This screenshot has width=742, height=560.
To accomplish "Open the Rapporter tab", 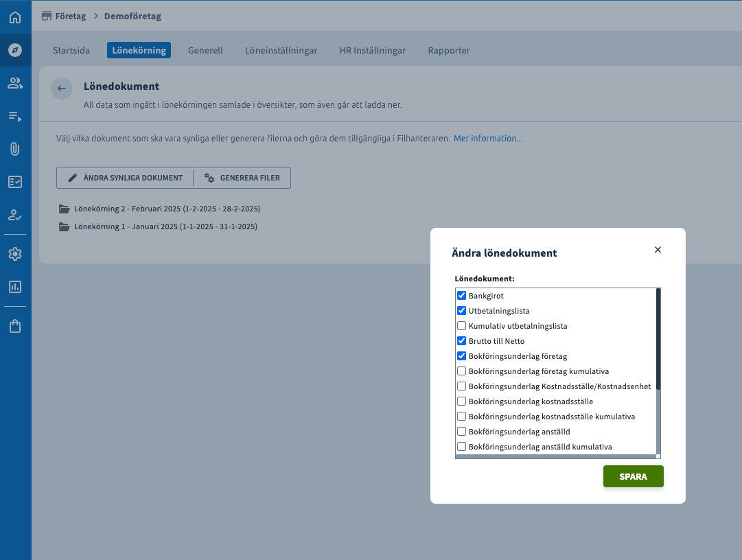I will point(448,50).
